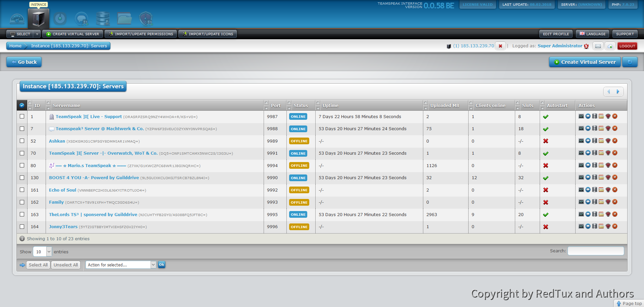This screenshot has height=307, width=644.
Task: Open database action for TheLords TS³ row
Action: click(x=595, y=214)
